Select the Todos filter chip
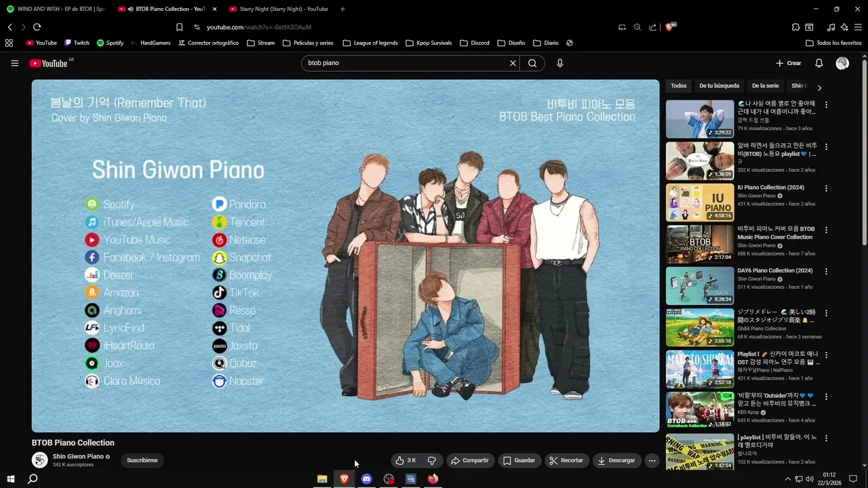This screenshot has width=868, height=488. pos(678,86)
